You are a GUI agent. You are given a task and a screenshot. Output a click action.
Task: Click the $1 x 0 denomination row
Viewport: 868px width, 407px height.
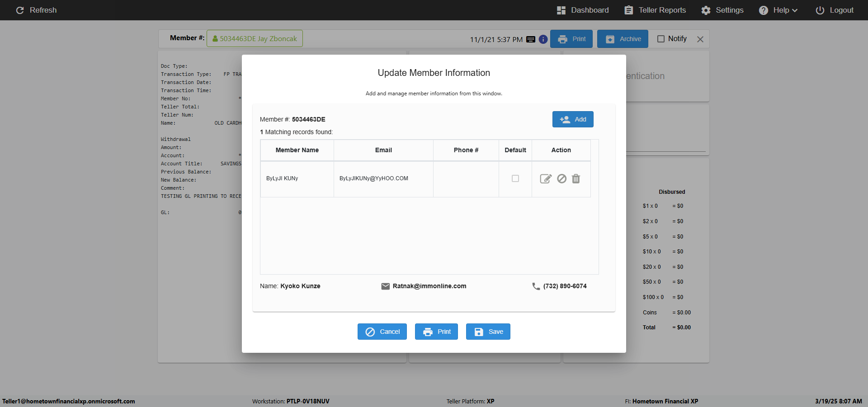tap(663, 206)
